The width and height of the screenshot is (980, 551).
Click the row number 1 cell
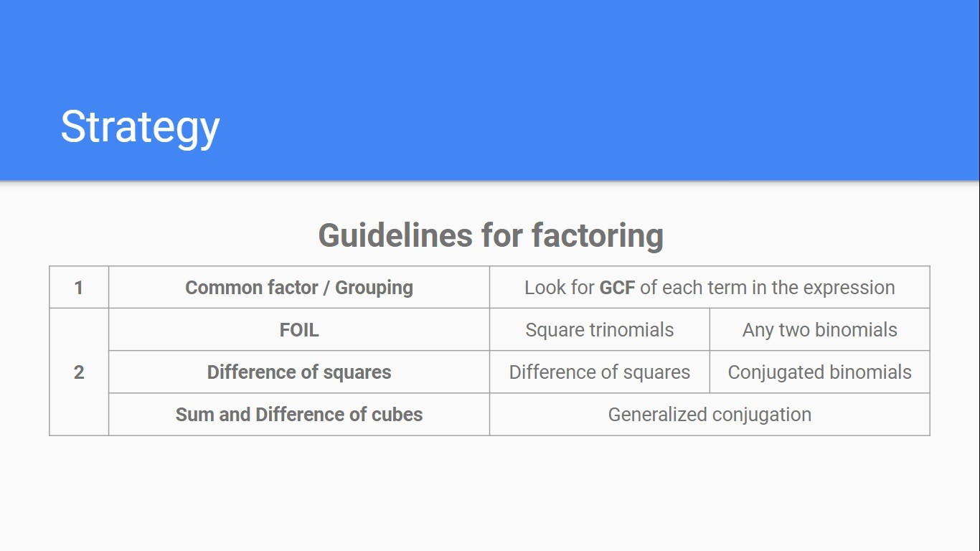79,288
